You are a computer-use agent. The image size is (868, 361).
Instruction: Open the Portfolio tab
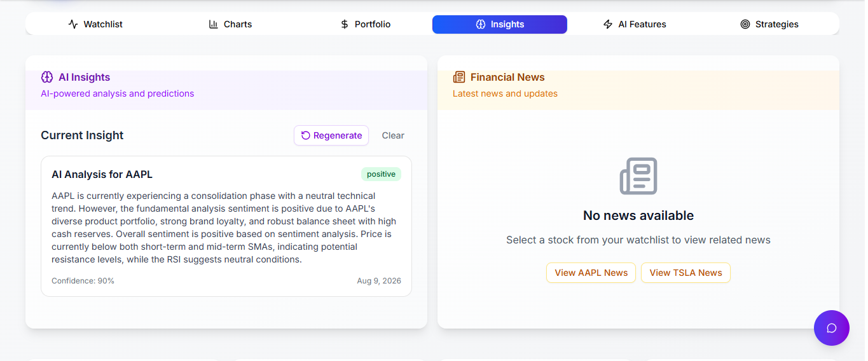(365, 24)
